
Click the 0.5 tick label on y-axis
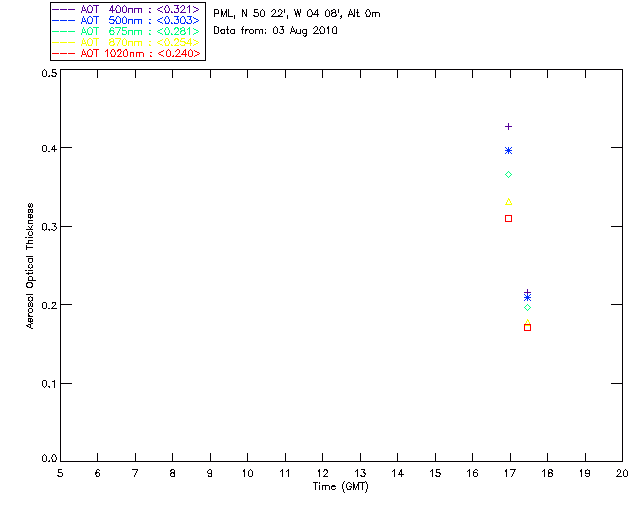48,74
